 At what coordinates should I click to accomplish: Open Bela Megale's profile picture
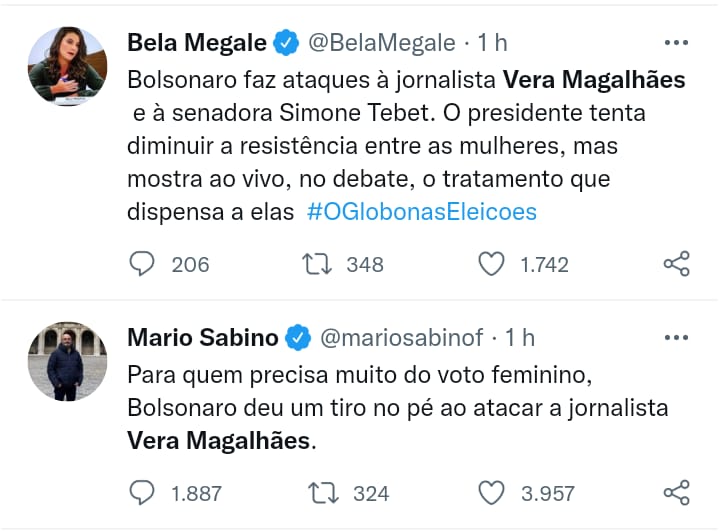[x=66, y=67]
